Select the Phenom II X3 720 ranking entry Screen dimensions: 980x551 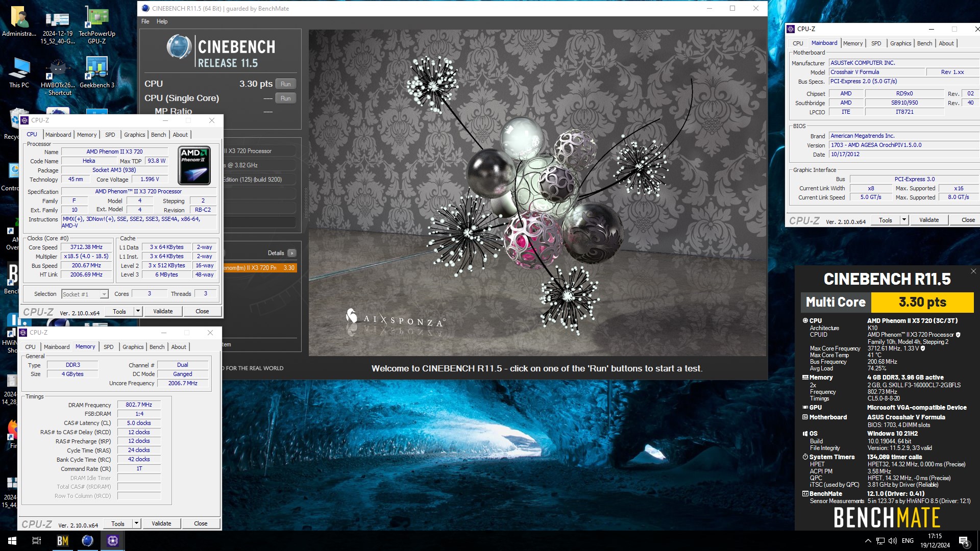pos(260,268)
